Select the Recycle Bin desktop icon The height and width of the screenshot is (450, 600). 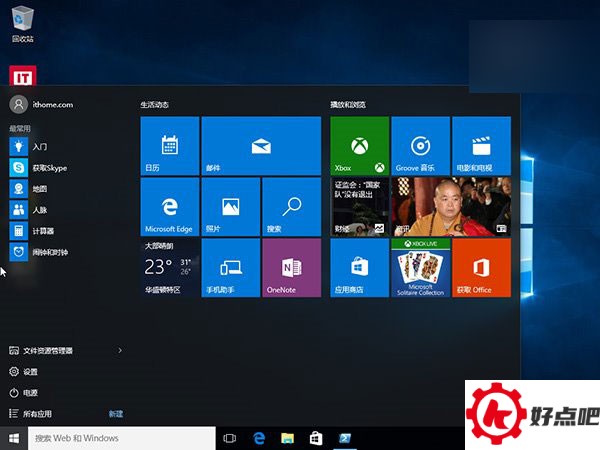[23, 24]
